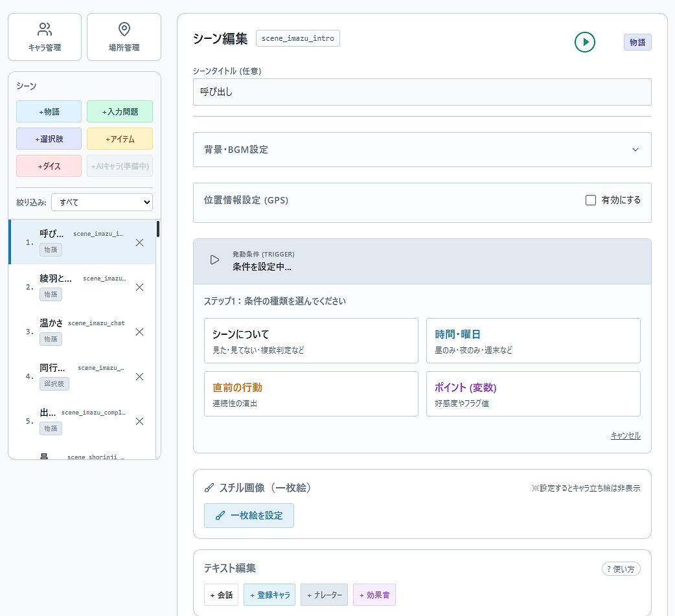Click the trigger play triangle icon
Screen dimensions: 675x616
point(214,260)
